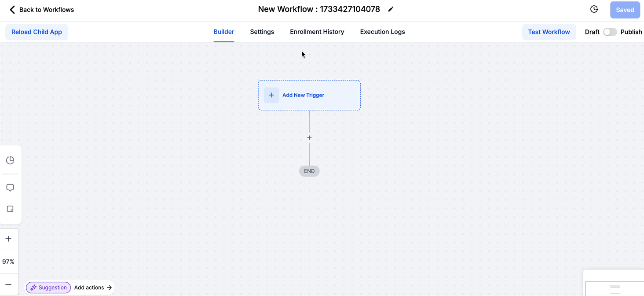Screen dimensions: 644x296
Task: Open the Execution Logs tab
Action: 382,32
